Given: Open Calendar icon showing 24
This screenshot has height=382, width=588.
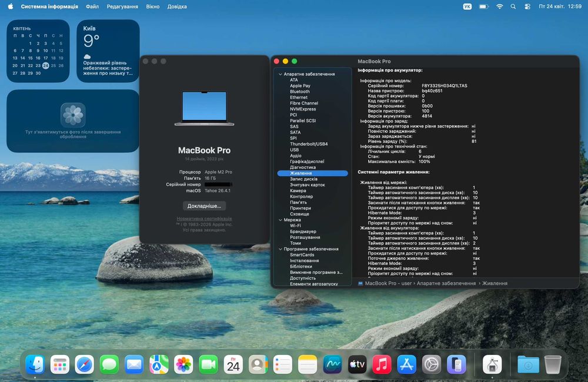Looking at the screenshot, I should coord(233,364).
